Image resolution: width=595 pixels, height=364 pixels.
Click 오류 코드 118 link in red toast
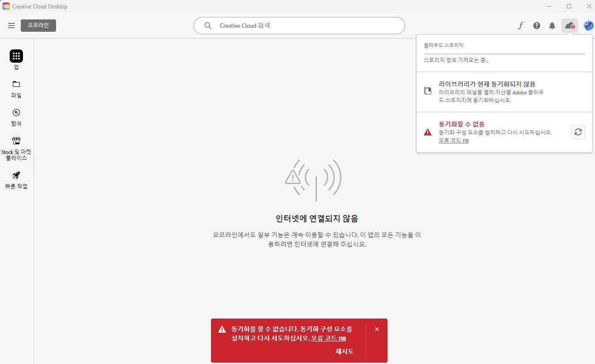coord(328,338)
